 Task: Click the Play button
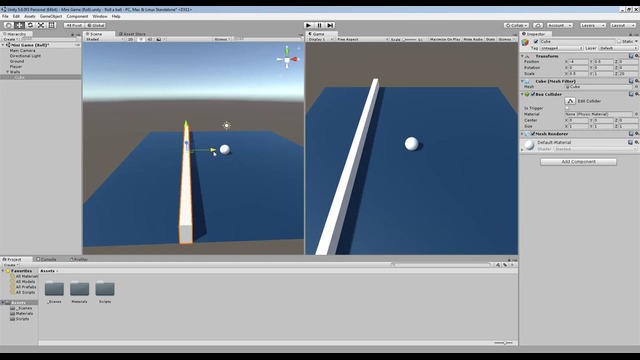309,25
